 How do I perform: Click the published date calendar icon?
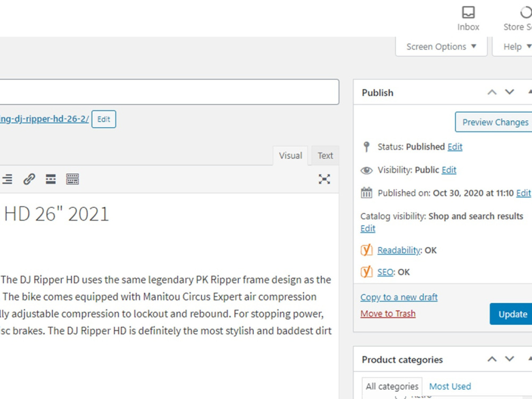click(367, 193)
